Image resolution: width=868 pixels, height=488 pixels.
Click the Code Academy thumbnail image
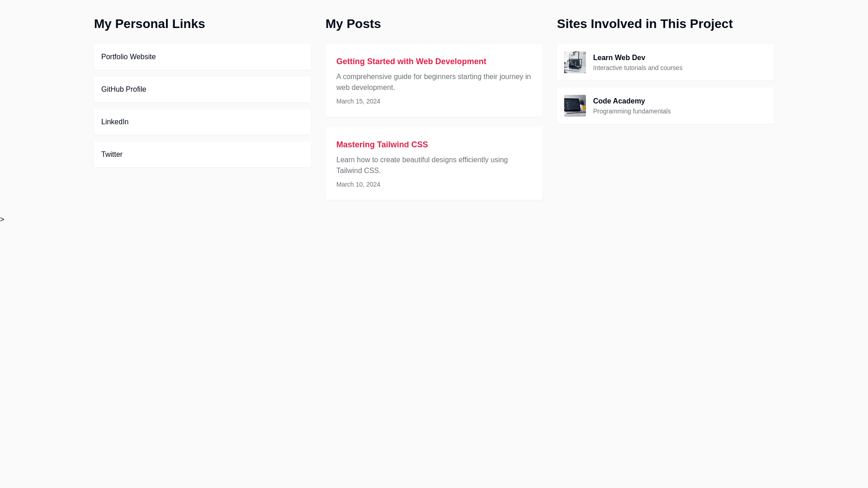point(575,106)
